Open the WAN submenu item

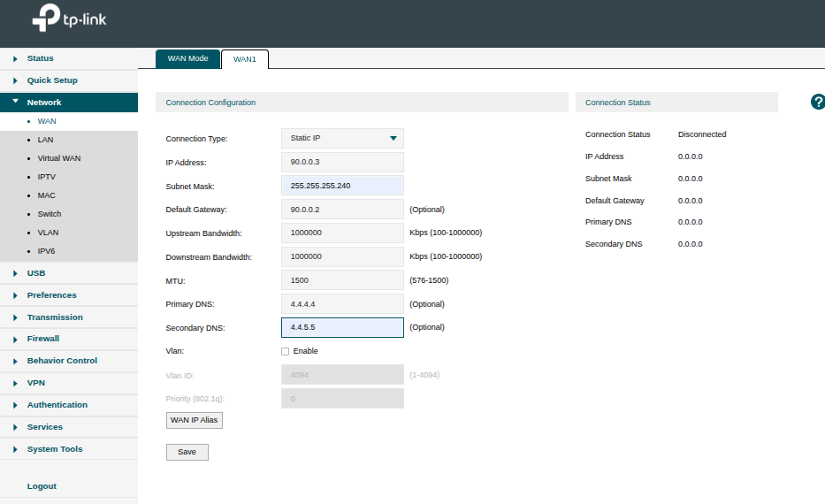[x=47, y=121]
